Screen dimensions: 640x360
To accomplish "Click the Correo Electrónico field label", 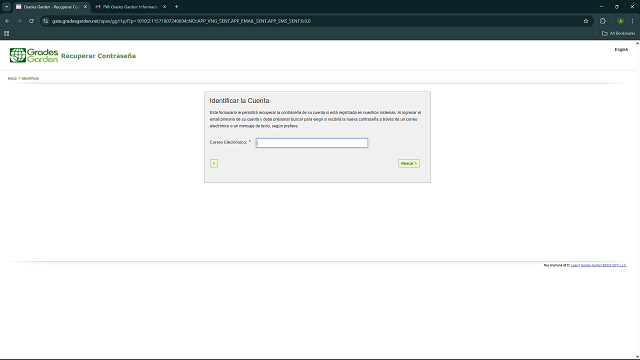I will 229,142.
